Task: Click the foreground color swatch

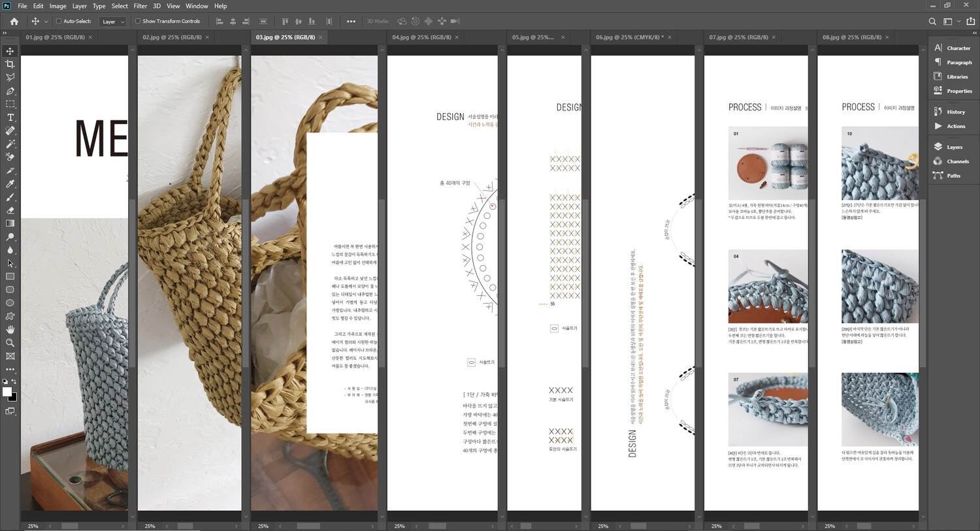Action: (x=7, y=392)
